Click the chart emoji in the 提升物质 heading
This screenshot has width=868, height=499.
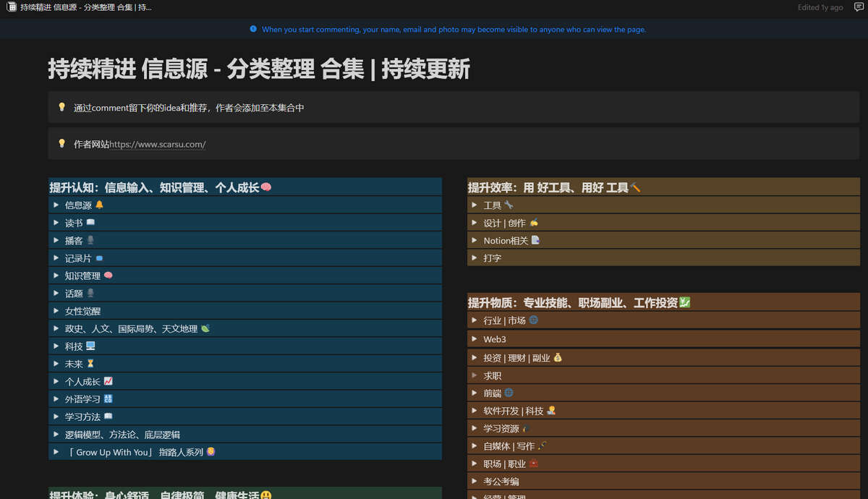(x=684, y=302)
